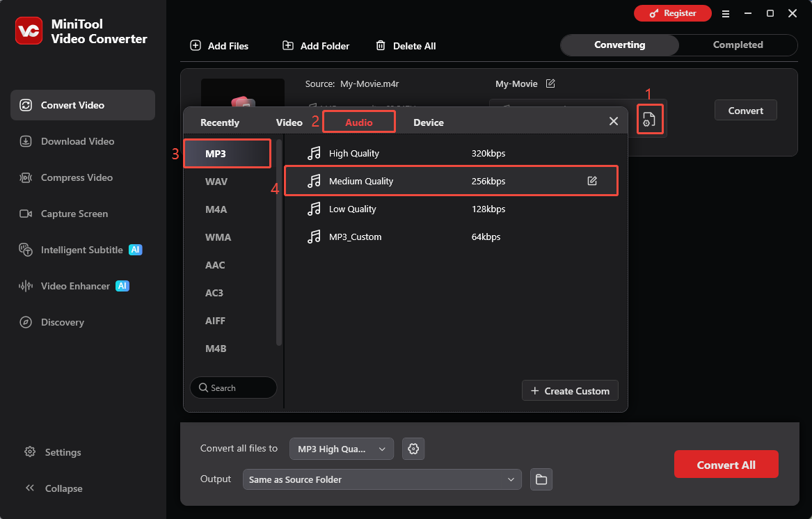Delete All files from the list
The image size is (812, 519).
pyautogui.click(x=406, y=46)
